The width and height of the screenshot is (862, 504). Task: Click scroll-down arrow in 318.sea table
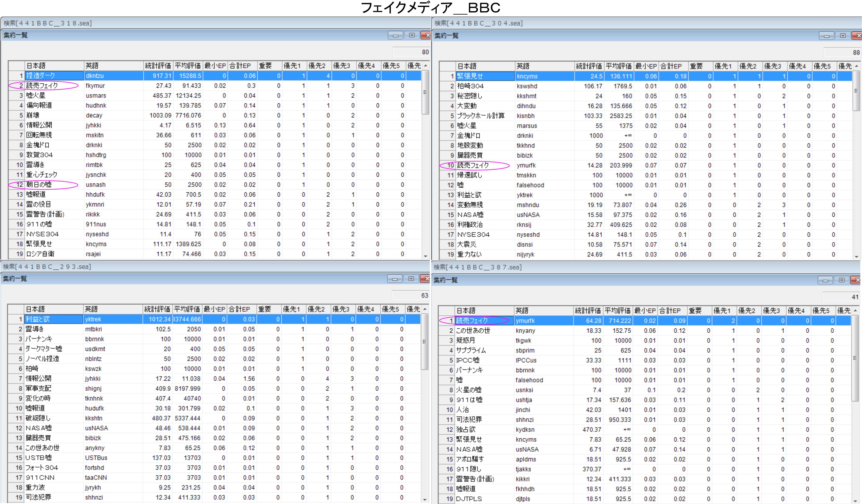pyautogui.click(x=426, y=256)
